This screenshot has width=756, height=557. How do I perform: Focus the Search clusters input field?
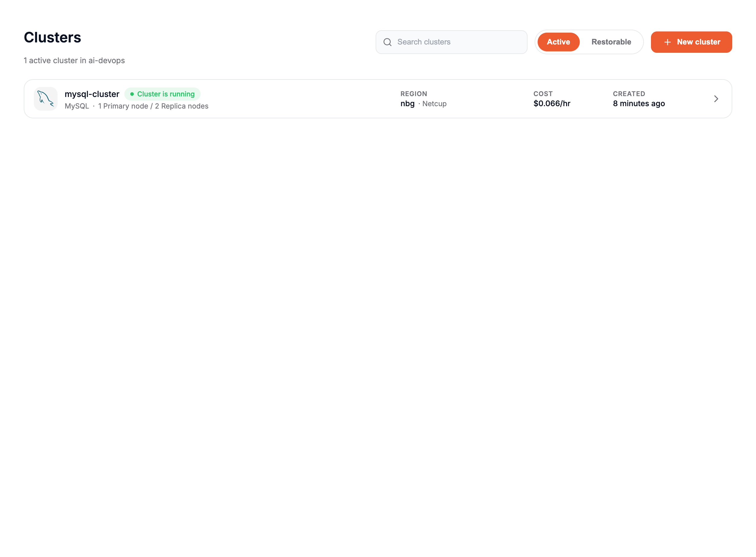(452, 42)
